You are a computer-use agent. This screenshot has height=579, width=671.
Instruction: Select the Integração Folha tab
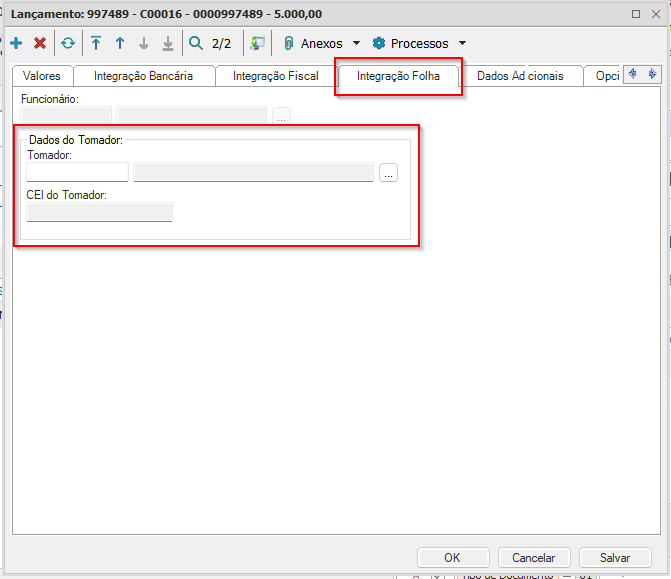[x=398, y=76]
